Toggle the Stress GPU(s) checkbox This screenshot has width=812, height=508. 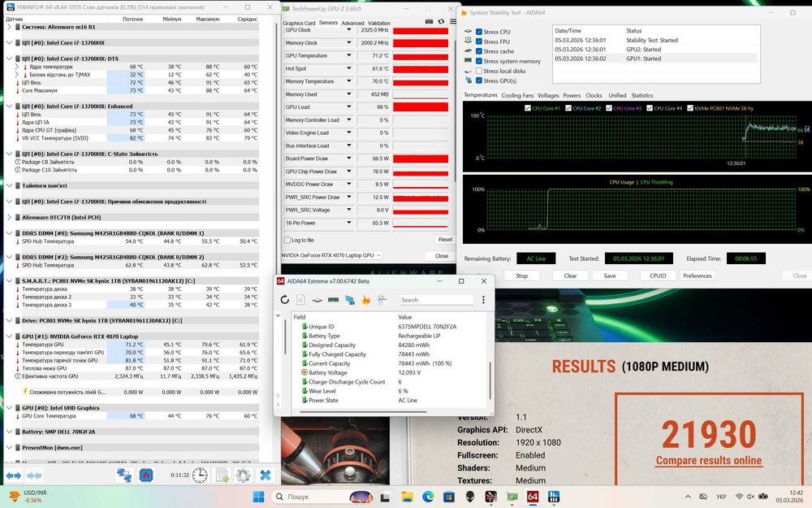479,80
